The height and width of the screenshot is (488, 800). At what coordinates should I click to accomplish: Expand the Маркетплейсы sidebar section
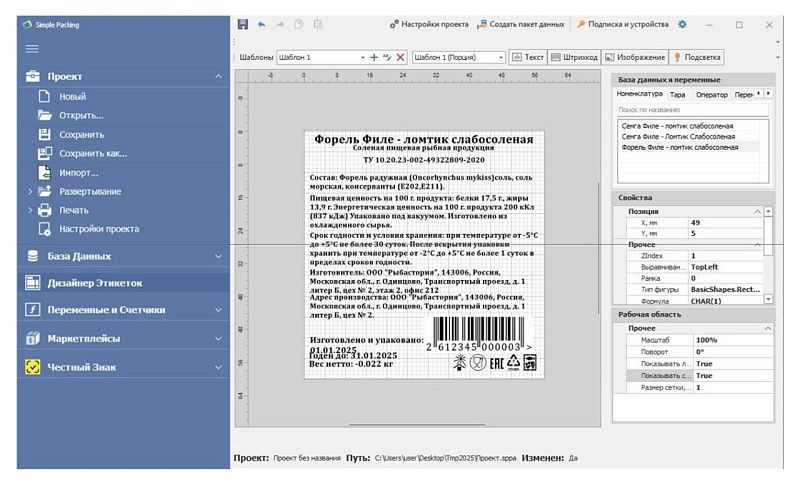pos(122,338)
